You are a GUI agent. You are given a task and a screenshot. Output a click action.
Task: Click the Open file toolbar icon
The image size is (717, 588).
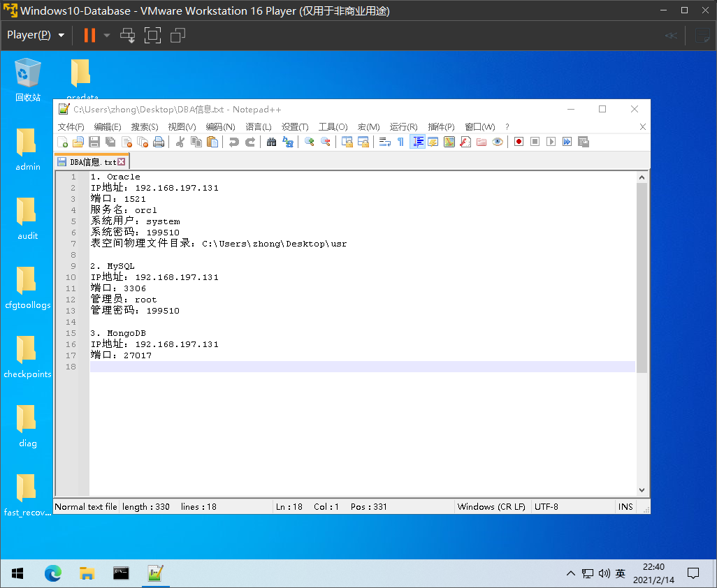[78, 142]
